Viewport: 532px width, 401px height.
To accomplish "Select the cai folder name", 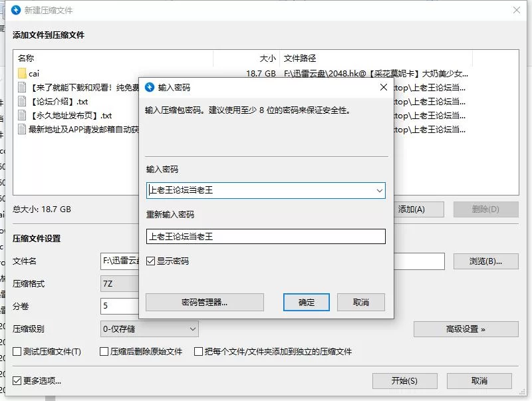I will (x=34, y=74).
